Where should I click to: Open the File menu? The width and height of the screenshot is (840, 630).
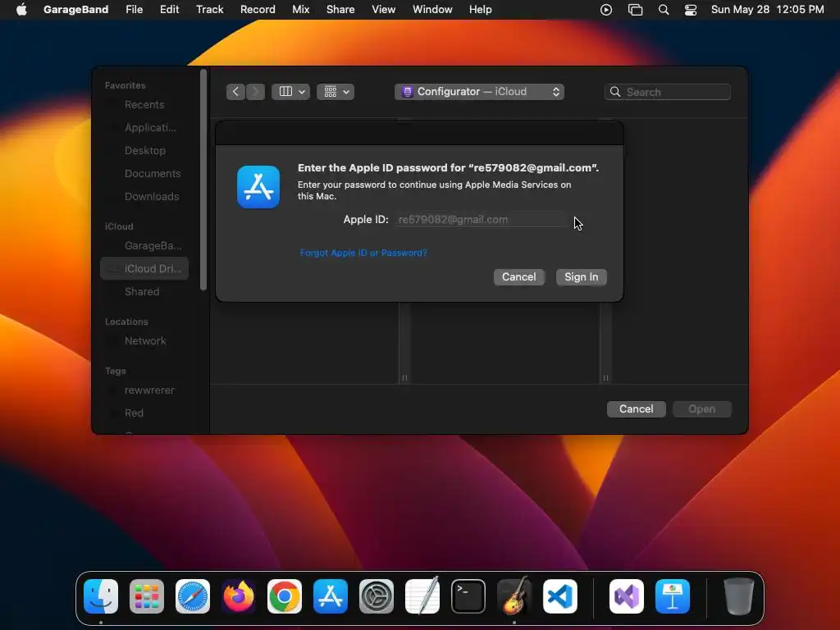(134, 9)
